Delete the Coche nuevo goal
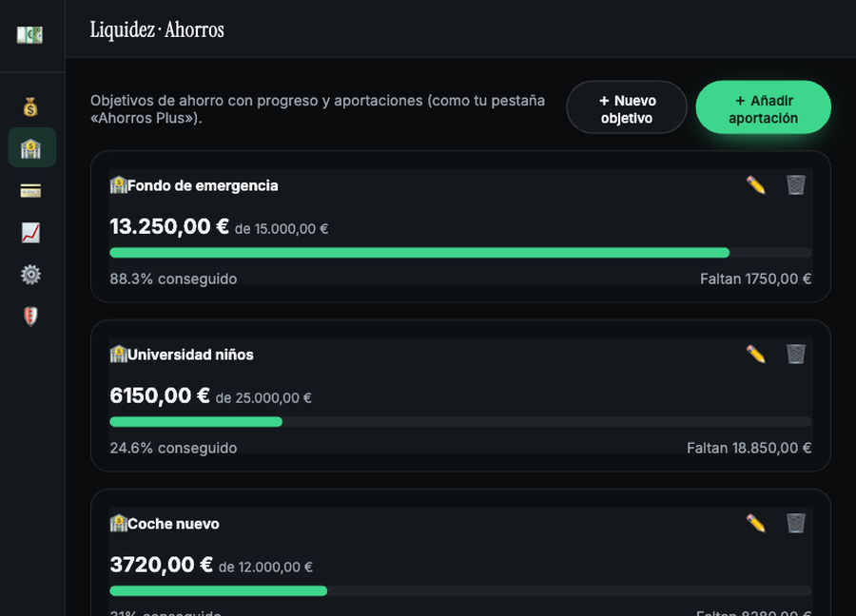 [796, 523]
